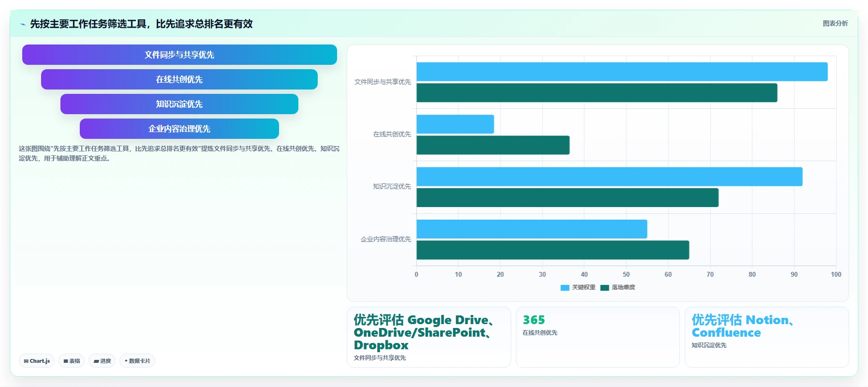868x387 pixels.
Task: Click the blue 关键权重 bar for 文件同步与共享优先
Action: click(x=622, y=72)
